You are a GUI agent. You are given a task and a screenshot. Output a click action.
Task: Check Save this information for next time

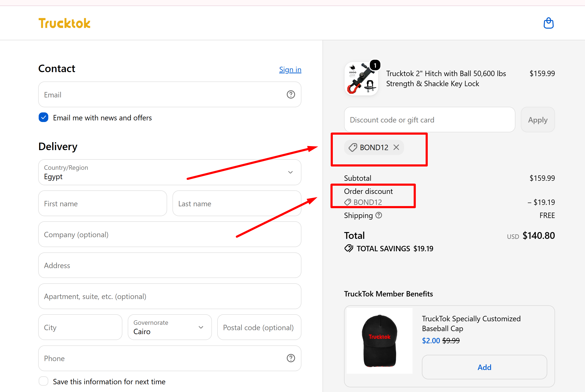pyautogui.click(x=44, y=381)
